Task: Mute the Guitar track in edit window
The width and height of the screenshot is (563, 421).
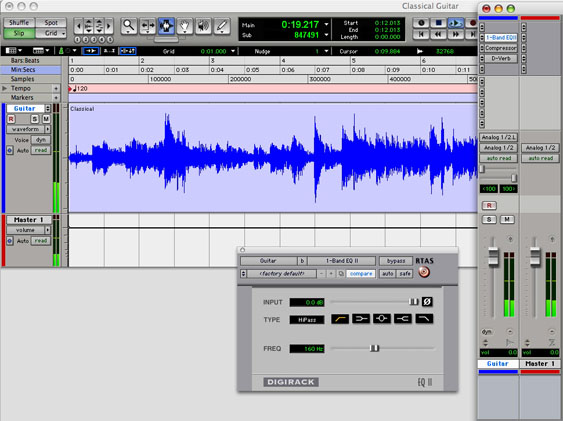Action: tap(46, 119)
